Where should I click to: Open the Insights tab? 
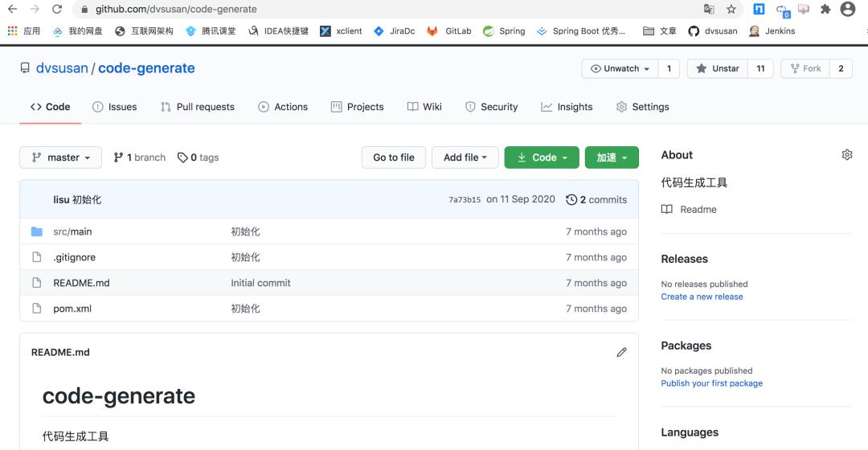point(567,107)
